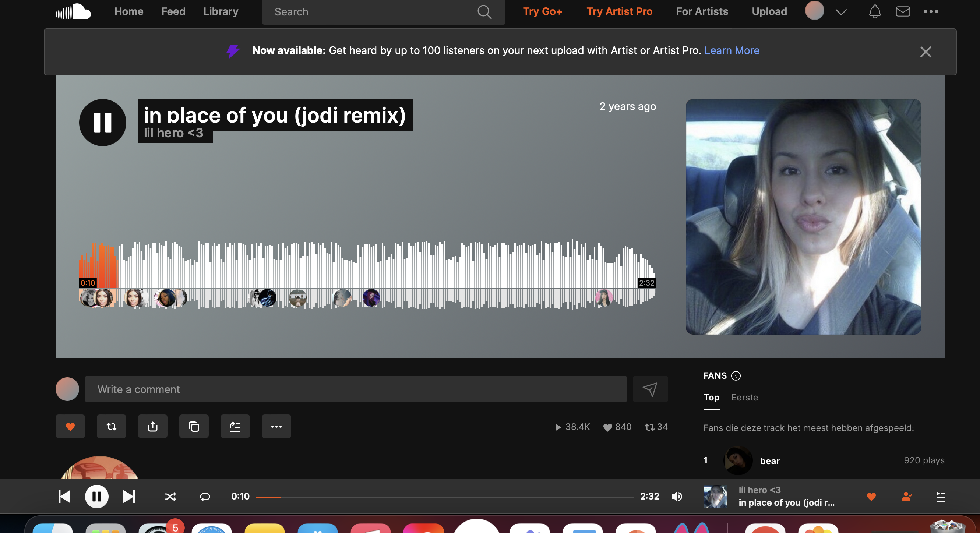
Task: View the 34 reposts list
Action: point(656,427)
